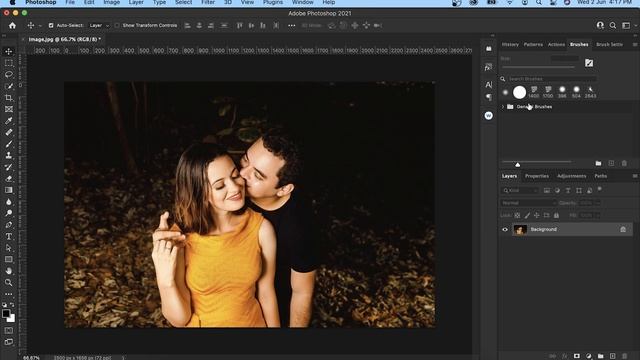Click the brush Size slider

[x=538, y=67]
